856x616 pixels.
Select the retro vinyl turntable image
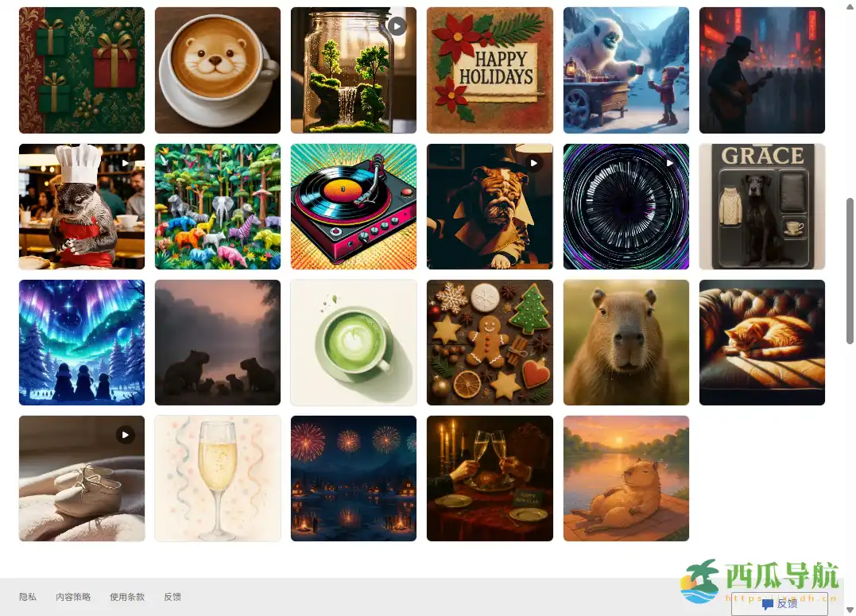click(354, 207)
